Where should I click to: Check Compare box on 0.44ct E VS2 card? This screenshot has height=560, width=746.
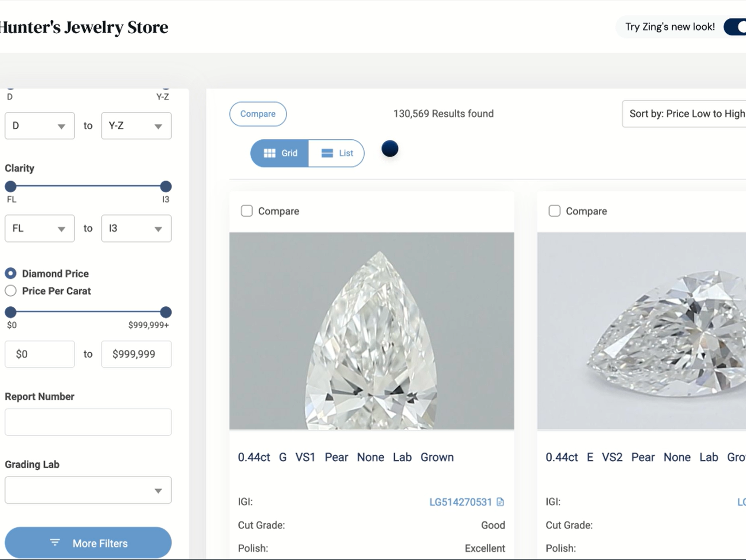tap(554, 211)
